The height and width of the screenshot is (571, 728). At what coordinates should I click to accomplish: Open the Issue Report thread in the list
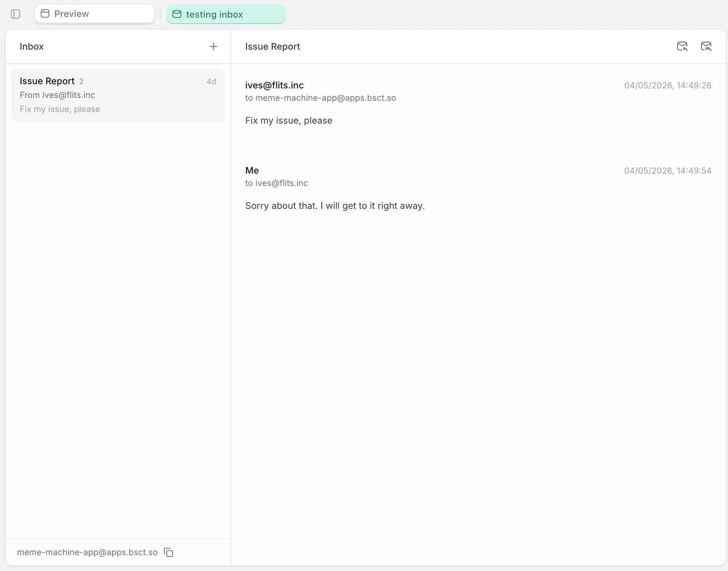point(118,95)
